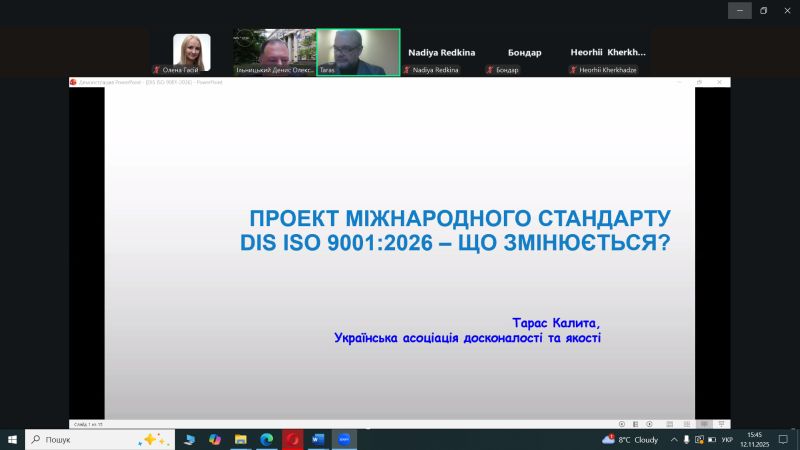Open the Zoom app in the taskbar

[x=344, y=439]
